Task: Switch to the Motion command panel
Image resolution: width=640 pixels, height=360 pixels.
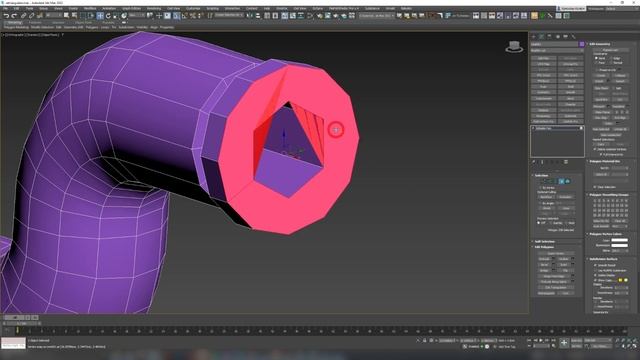Action: (558, 36)
